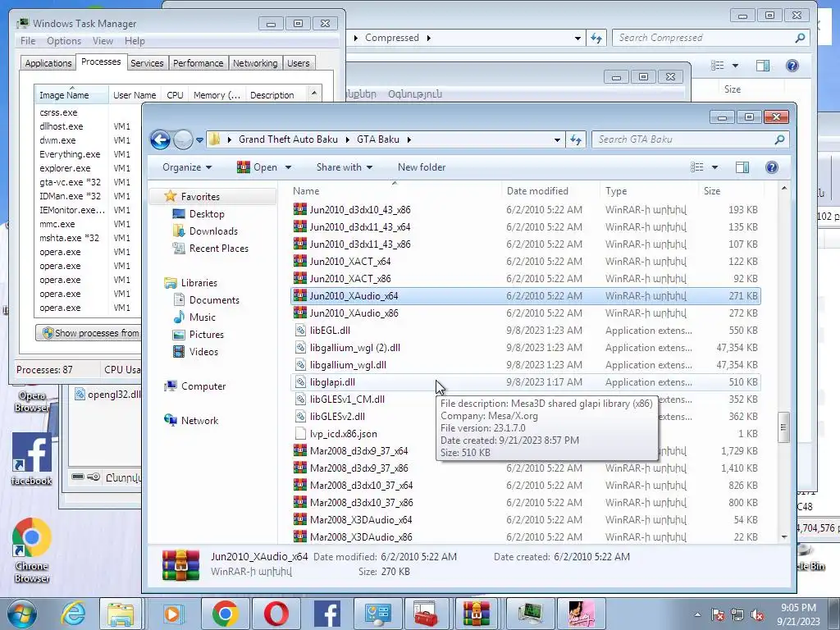Open the Options menu in Task Manager

point(64,41)
